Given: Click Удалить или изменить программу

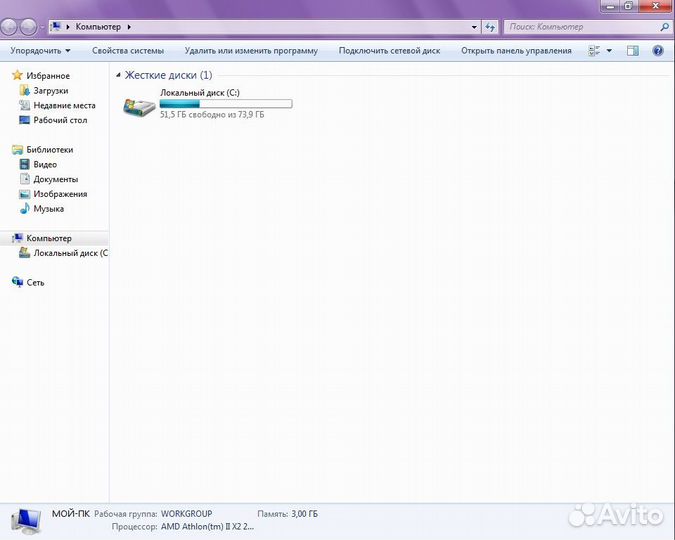Looking at the screenshot, I should click(251, 50).
